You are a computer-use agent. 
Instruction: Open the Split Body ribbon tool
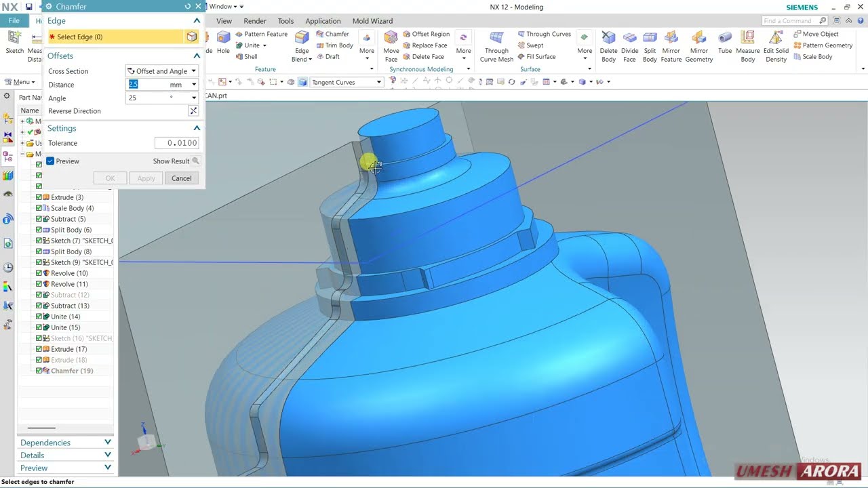pos(650,46)
